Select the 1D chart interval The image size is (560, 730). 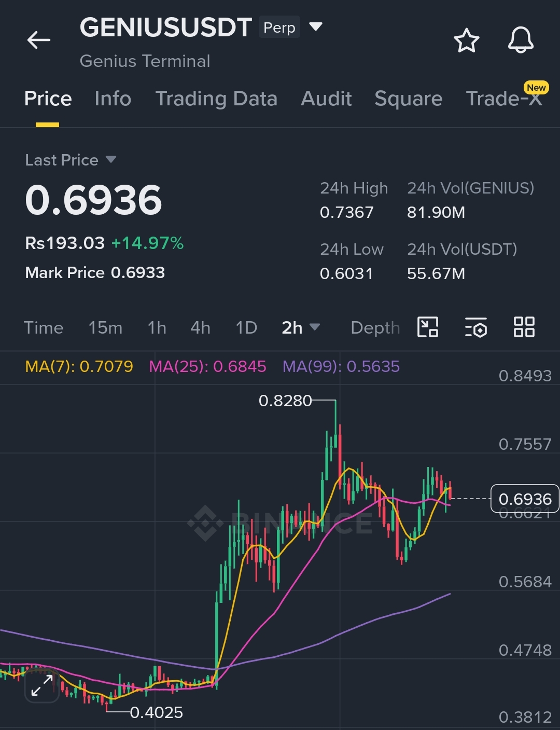click(246, 328)
